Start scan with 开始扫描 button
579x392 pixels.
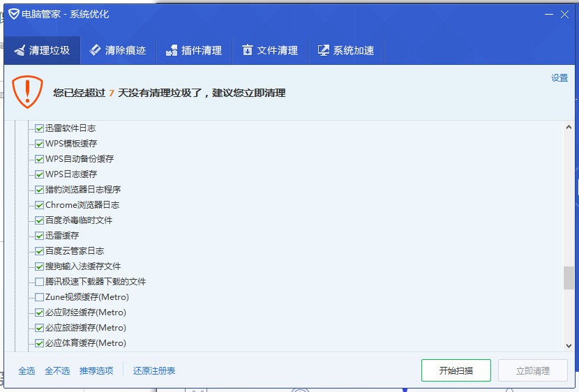pos(456,370)
